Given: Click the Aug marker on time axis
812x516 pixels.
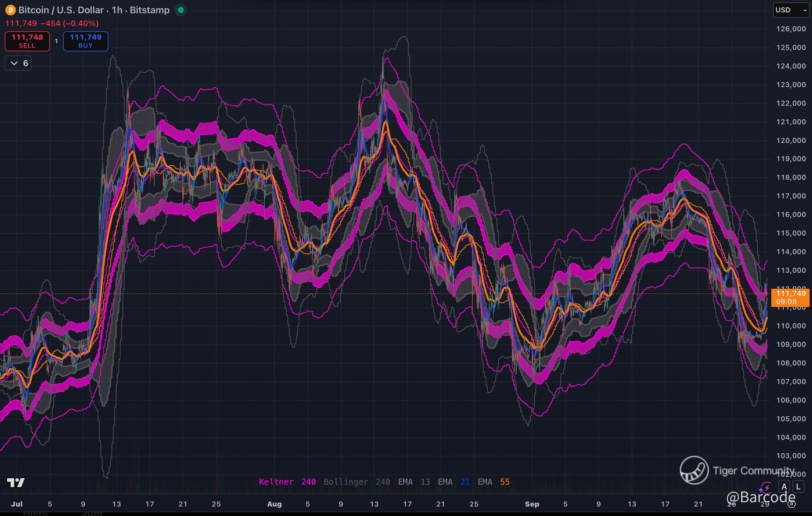Looking at the screenshot, I should pos(274,504).
